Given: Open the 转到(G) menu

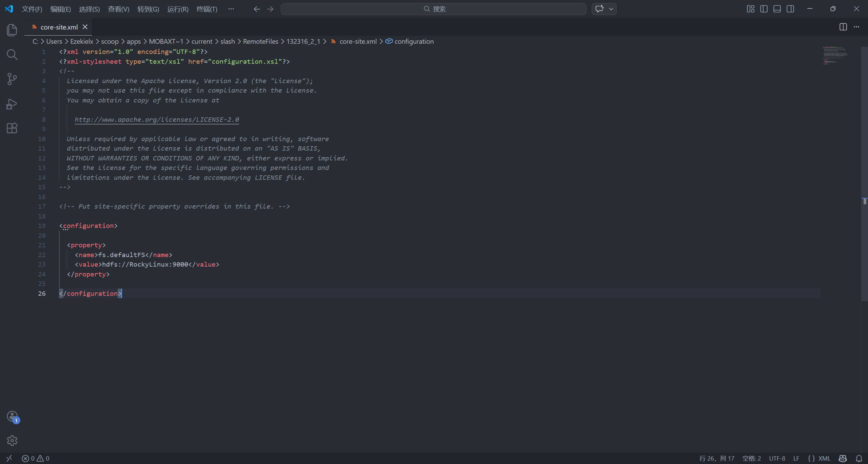Looking at the screenshot, I should tap(148, 9).
